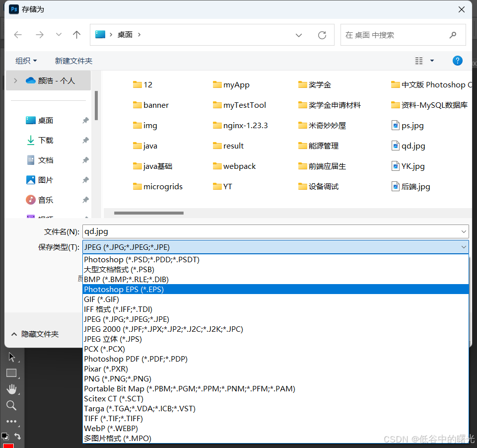
Task: Select the Zoom magnifier tool
Action: pos(11,405)
